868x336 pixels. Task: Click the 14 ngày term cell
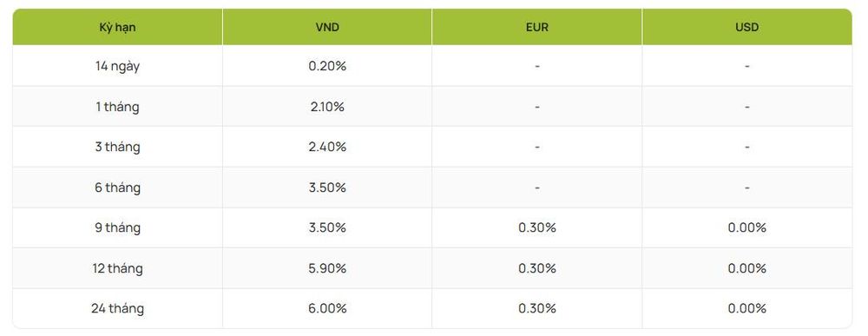(x=117, y=66)
